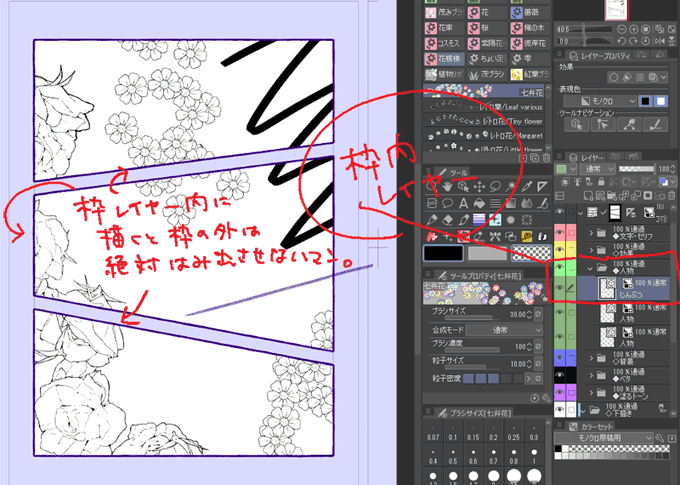
Task: Select the Eyedropper tool
Action: coord(526,187)
